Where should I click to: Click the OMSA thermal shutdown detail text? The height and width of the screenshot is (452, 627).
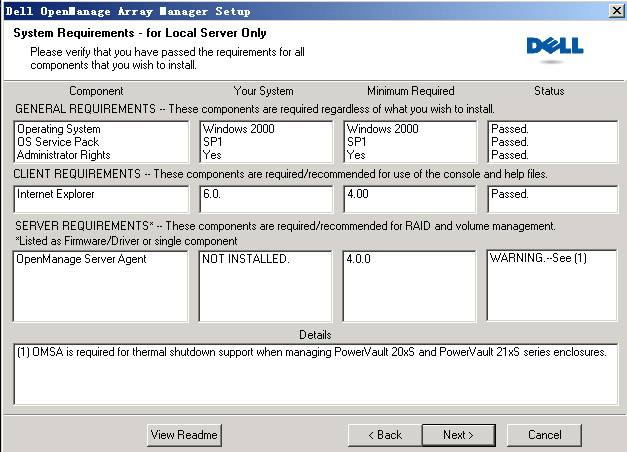pyautogui.click(x=312, y=352)
